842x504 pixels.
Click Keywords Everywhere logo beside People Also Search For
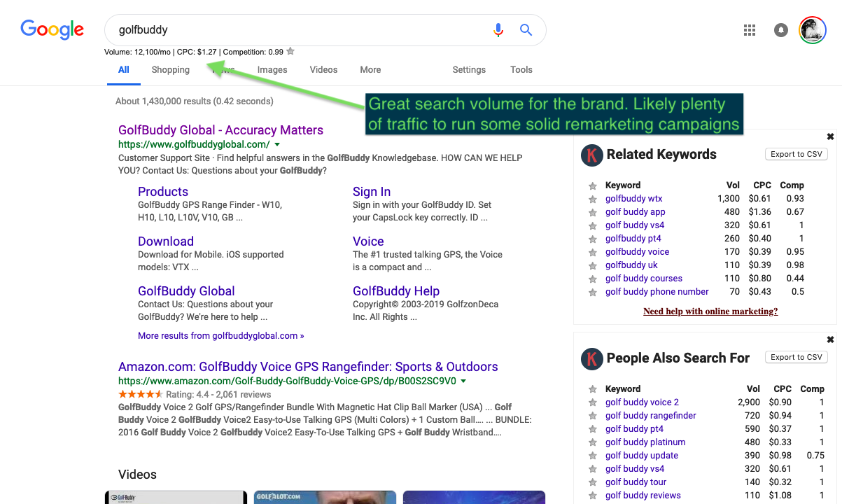pyautogui.click(x=592, y=358)
